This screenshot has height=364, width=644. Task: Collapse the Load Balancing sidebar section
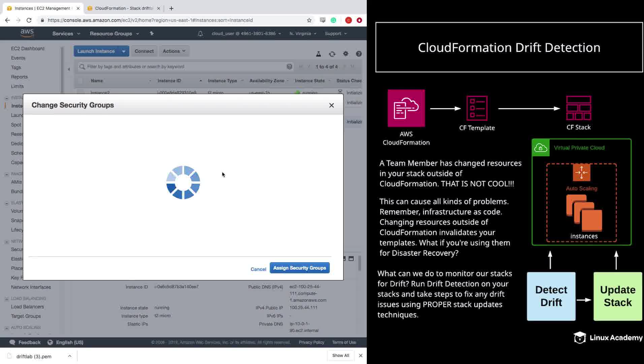(6, 299)
